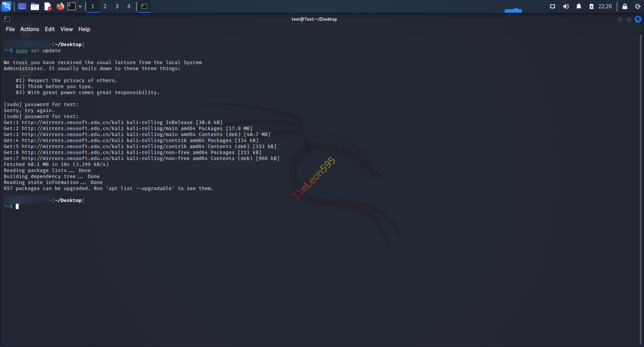Open the Kali applications menu
Image resolution: width=644 pixels, height=347 pixels.
coord(7,6)
